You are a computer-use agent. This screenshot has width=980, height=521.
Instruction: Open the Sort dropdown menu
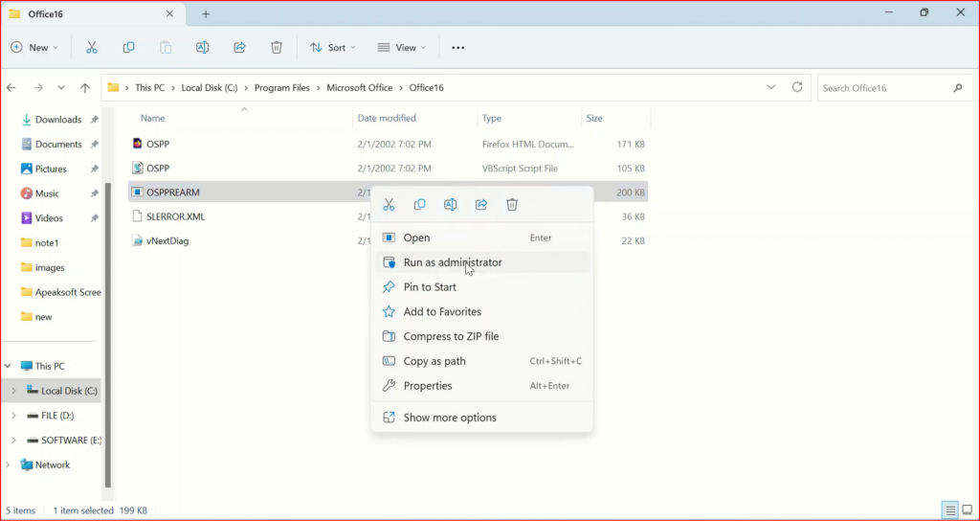[333, 48]
